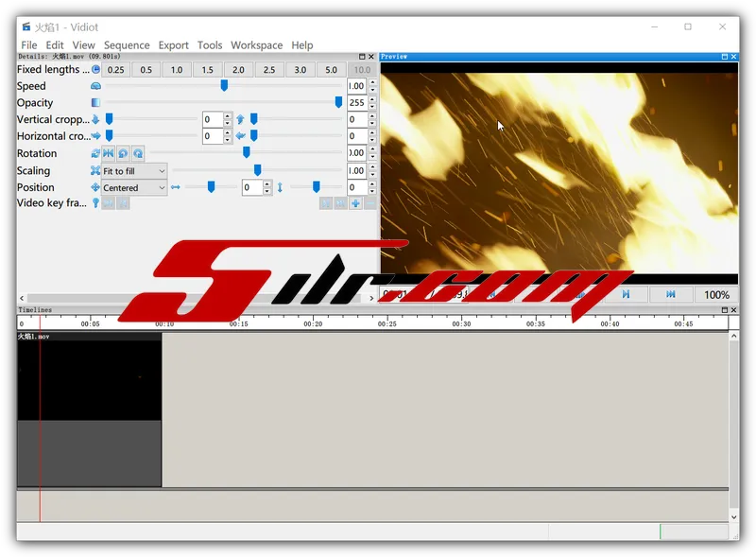The height and width of the screenshot is (557, 756).
Task: Click the flip/mirror button in Rotation row
Action: pyautogui.click(x=109, y=153)
